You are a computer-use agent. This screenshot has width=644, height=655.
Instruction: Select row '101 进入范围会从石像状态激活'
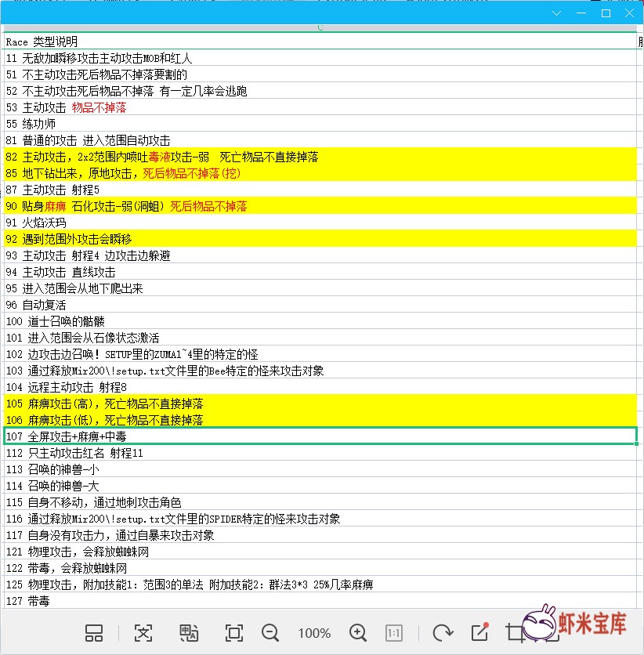click(320, 338)
